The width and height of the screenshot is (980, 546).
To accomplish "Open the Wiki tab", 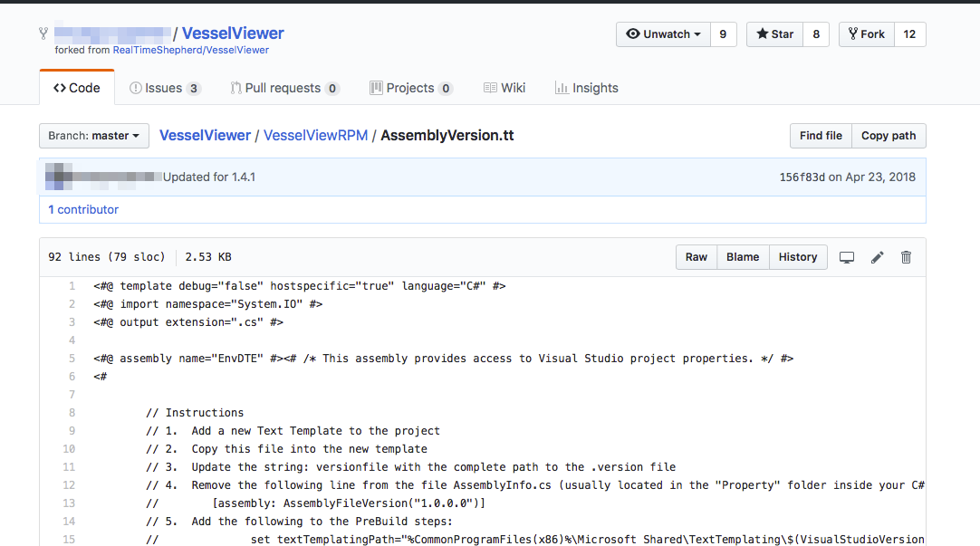I will [x=504, y=88].
